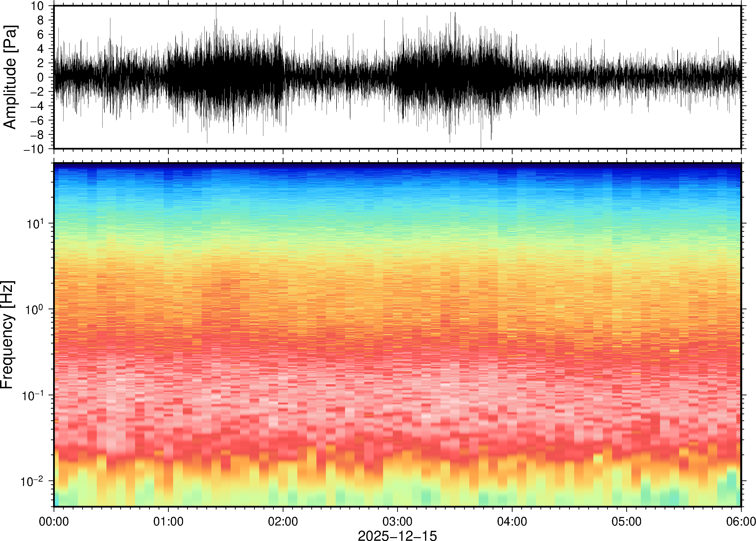This screenshot has width=756, height=541.
Task: Click the Frequency [Hz] axis title
Action: point(7,335)
